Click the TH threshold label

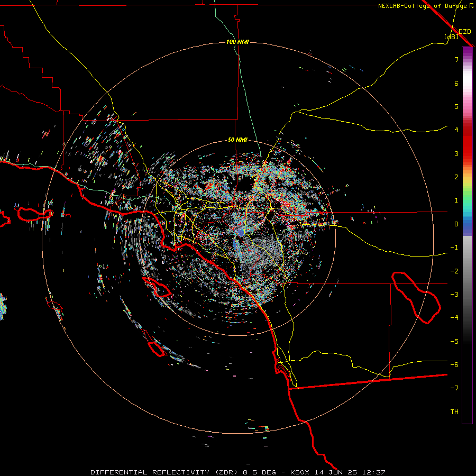tap(454, 412)
